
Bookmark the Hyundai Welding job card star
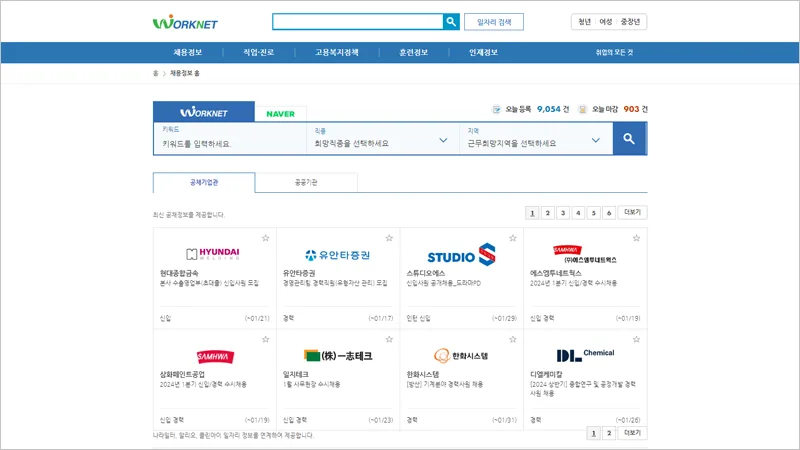tap(265, 238)
